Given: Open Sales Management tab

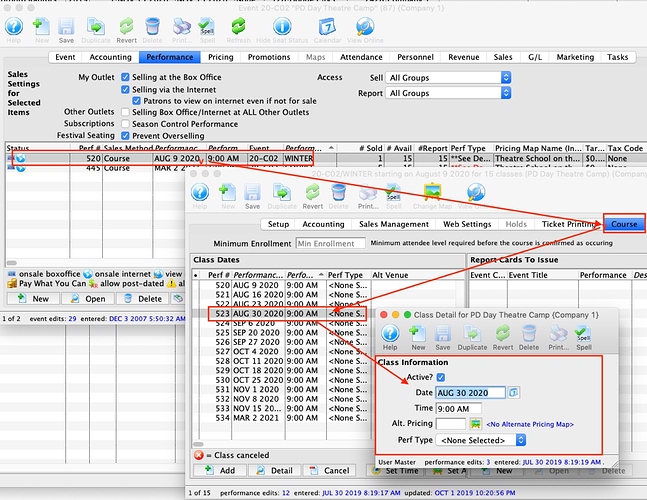Looking at the screenshot, I should tap(394, 224).
